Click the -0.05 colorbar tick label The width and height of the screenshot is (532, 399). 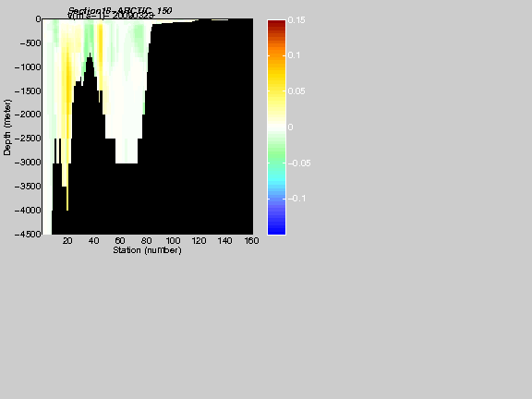(299, 163)
